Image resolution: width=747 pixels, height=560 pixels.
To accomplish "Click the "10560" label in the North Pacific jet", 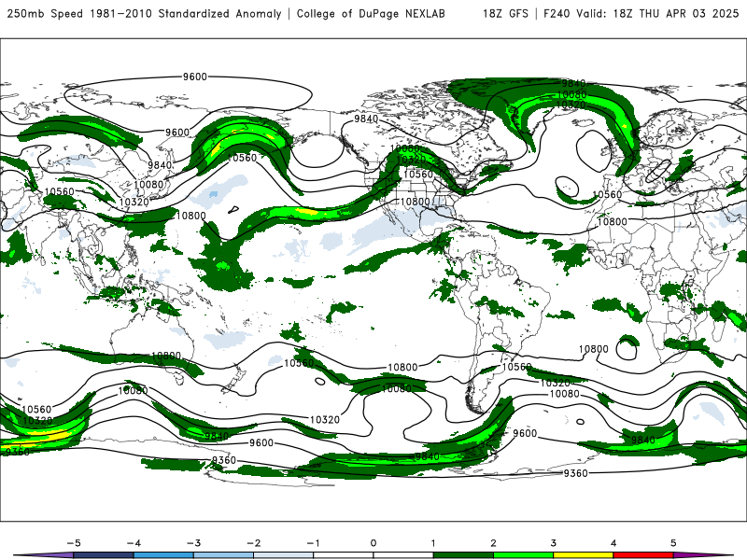I will pyautogui.click(x=242, y=158).
